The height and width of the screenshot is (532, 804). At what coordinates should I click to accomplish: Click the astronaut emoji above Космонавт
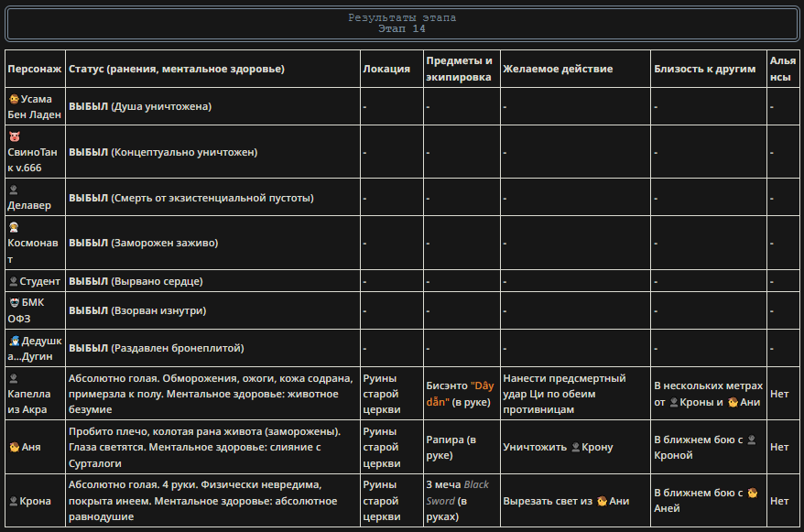pyautogui.click(x=14, y=227)
